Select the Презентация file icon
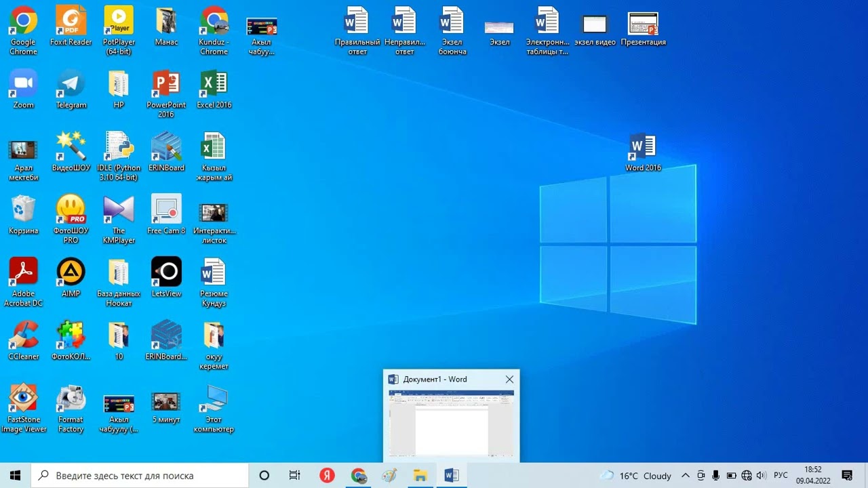The height and width of the screenshot is (488, 868). click(x=643, y=28)
